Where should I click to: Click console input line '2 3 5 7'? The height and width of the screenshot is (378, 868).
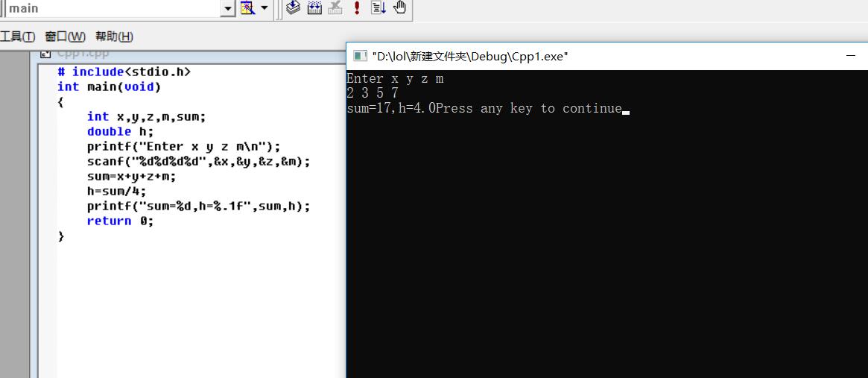(373, 94)
